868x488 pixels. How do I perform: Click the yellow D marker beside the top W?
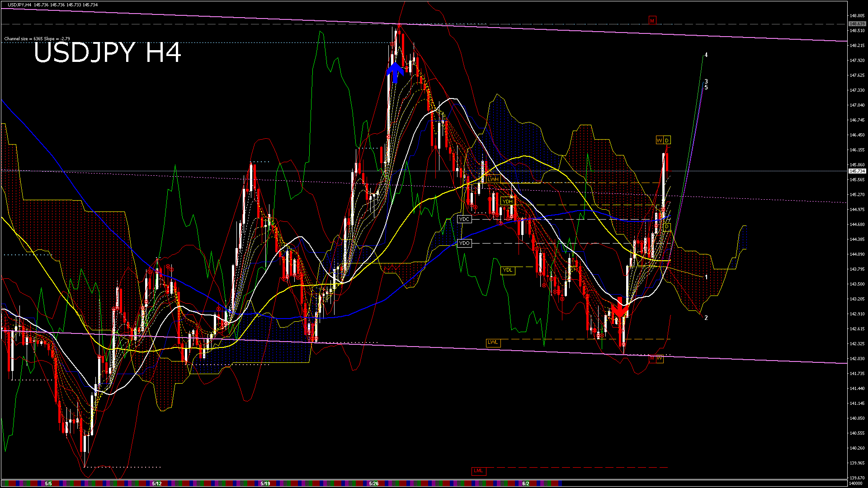pos(667,141)
